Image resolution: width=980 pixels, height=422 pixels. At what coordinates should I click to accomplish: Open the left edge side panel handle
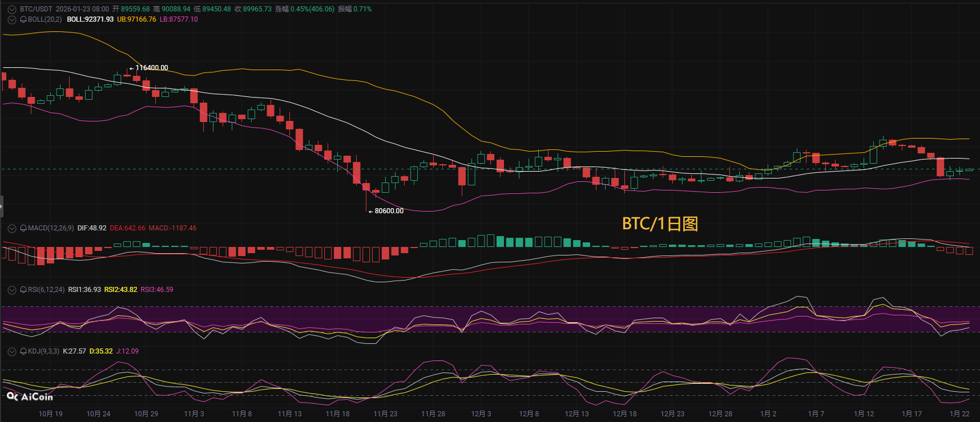[x=2, y=206]
